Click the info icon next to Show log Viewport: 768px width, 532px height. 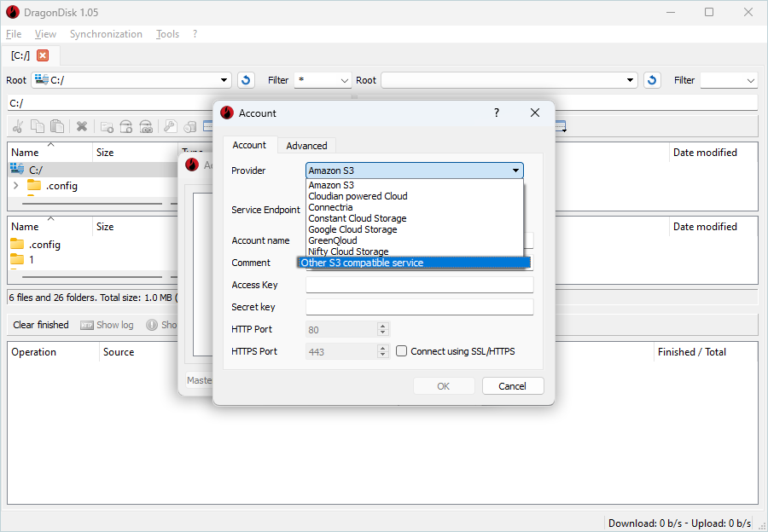(152, 325)
